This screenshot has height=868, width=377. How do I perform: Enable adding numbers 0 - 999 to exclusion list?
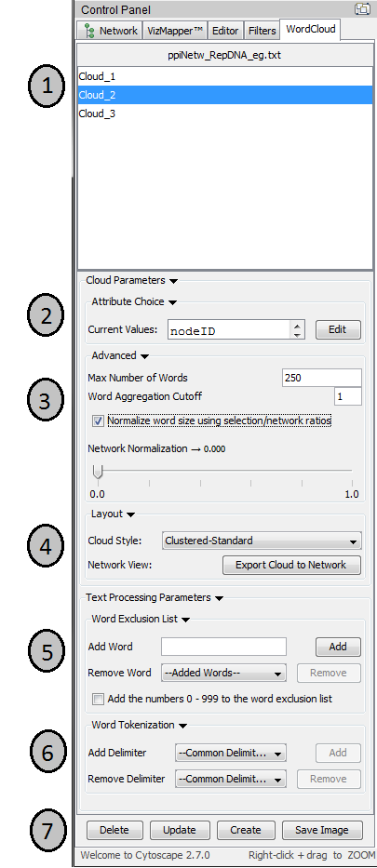click(x=98, y=700)
